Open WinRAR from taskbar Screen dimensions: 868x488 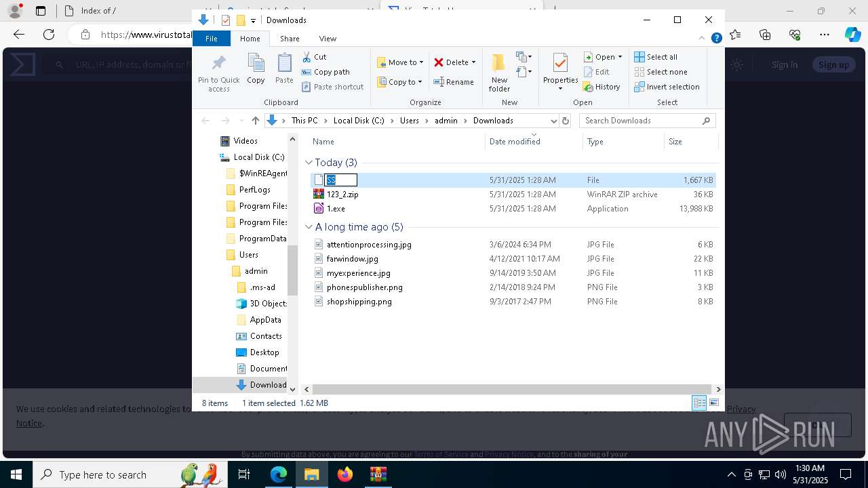pos(378,474)
